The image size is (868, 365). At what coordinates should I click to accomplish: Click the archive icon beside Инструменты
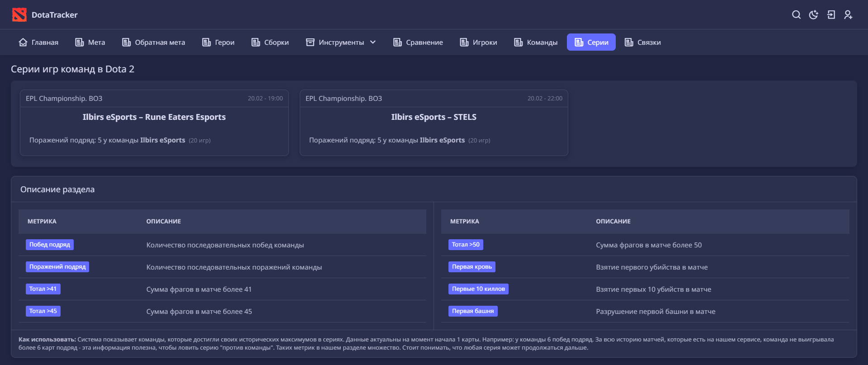pos(310,42)
